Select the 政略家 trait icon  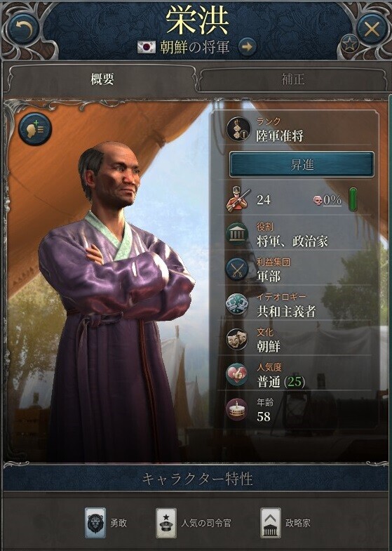point(270,523)
